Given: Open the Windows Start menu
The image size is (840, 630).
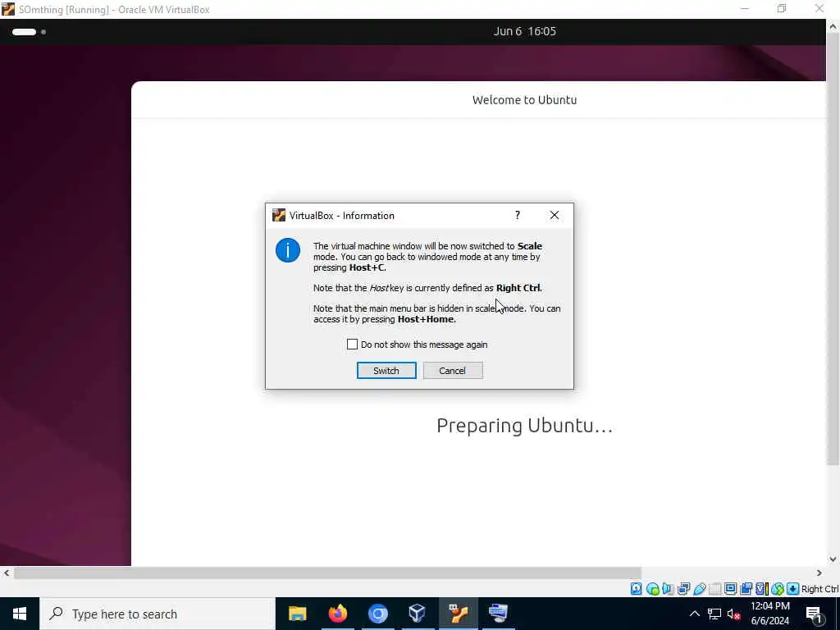Looking at the screenshot, I should [20, 614].
